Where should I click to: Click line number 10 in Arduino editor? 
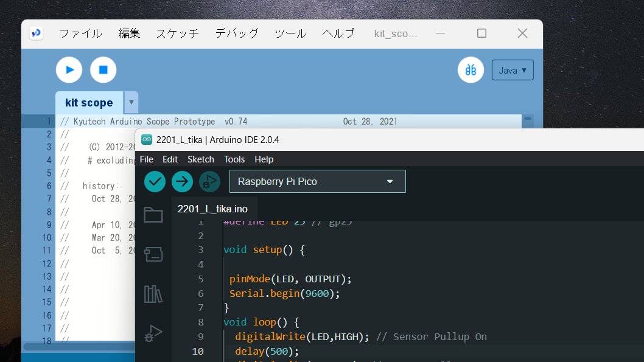pyautogui.click(x=198, y=351)
